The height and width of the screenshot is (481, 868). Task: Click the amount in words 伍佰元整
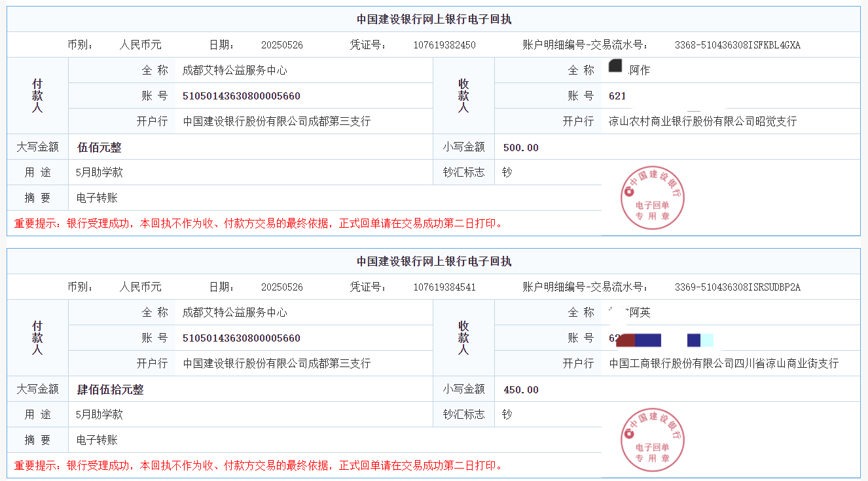[99, 148]
